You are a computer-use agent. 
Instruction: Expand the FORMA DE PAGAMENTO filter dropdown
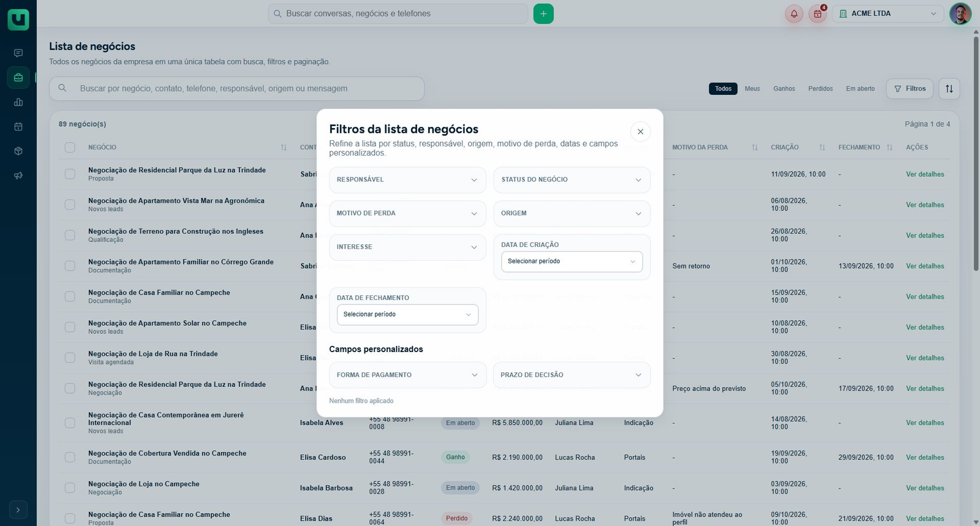tap(407, 375)
